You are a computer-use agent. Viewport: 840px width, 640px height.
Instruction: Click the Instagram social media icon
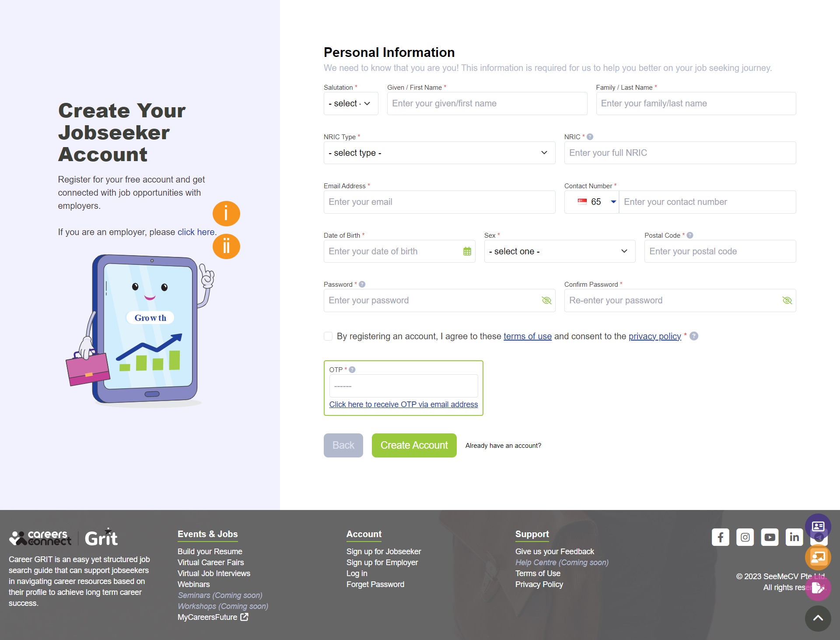pos(745,537)
